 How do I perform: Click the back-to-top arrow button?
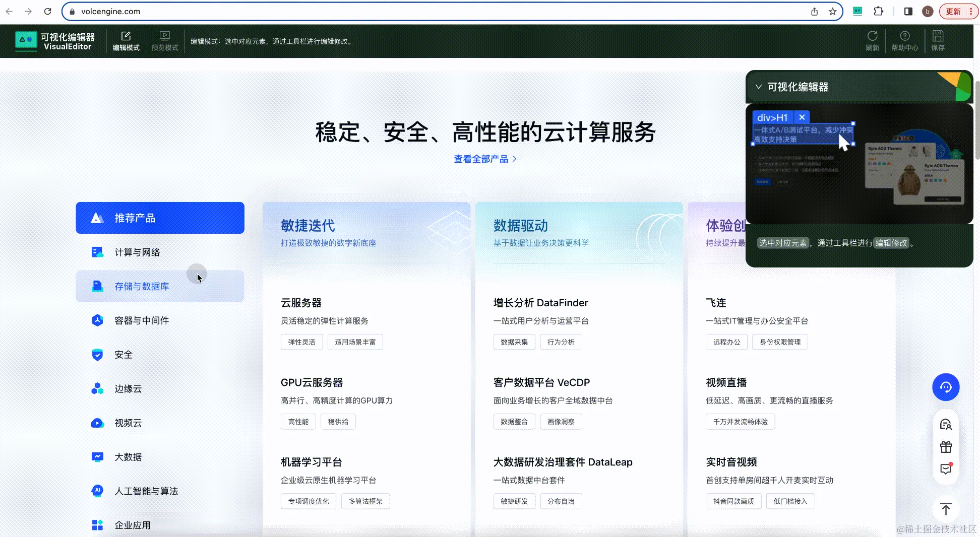point(946,509)
